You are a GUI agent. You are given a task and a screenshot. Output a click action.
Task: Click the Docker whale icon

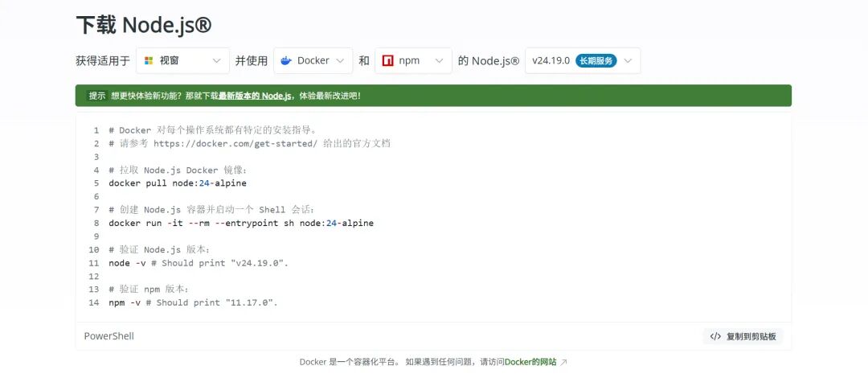point(286,61)
